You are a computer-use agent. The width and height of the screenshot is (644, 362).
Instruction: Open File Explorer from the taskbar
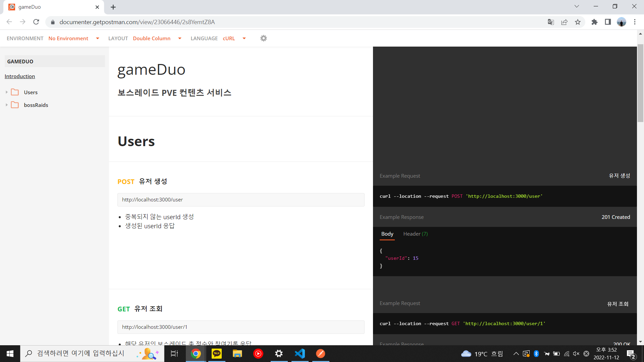click(x=237, y=354)
